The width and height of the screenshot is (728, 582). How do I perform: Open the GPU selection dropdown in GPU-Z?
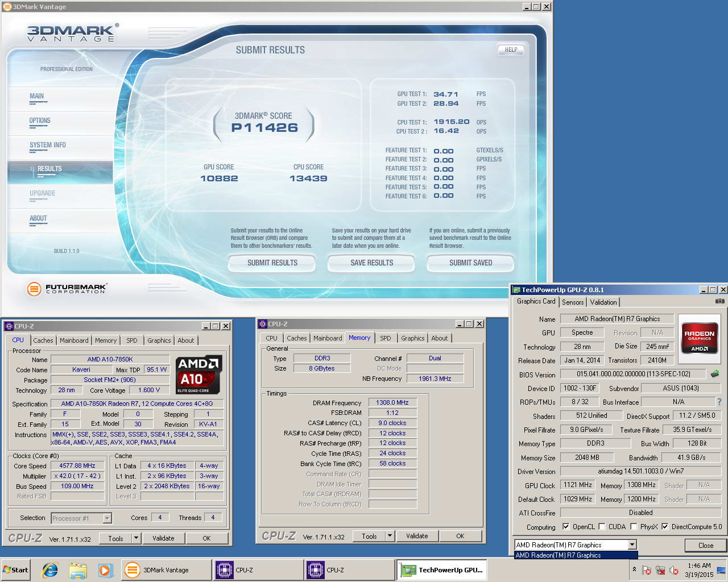[632, 544]
